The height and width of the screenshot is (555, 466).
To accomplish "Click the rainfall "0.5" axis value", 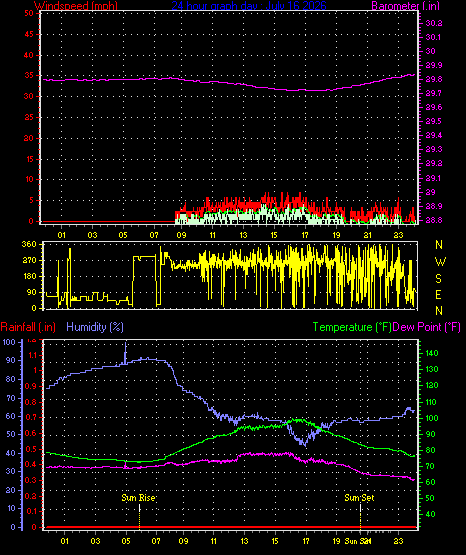I will pyautogui.click(x=31, y=449).
